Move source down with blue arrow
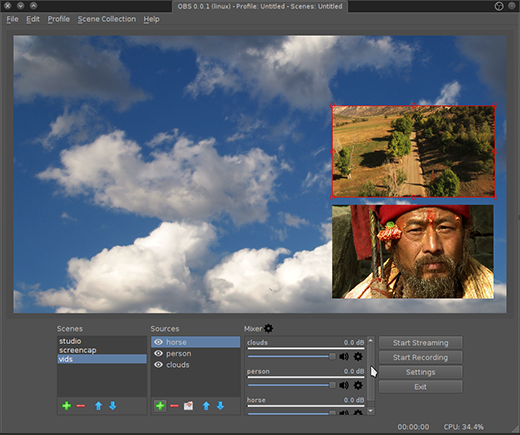The width and height of the screenshot is (520, 435). [x=220, y=406]
